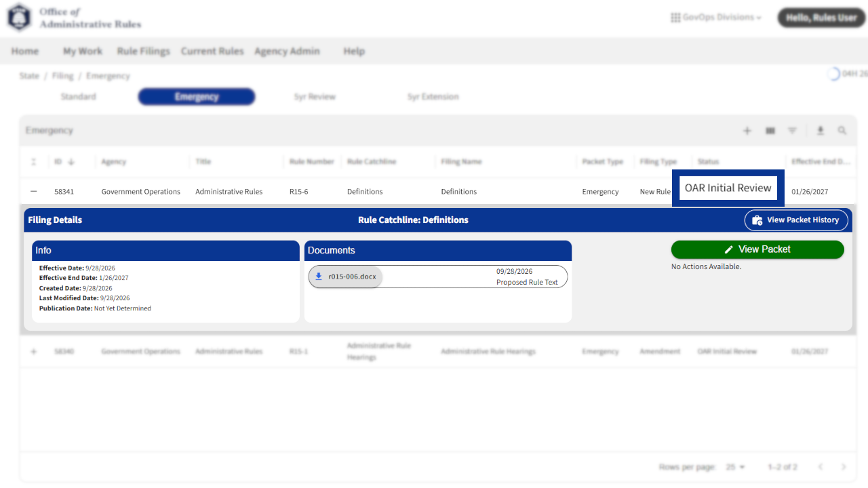Open the Home menu item
The width and height of the screenshot is (868, 488).
tap(25, 52)
